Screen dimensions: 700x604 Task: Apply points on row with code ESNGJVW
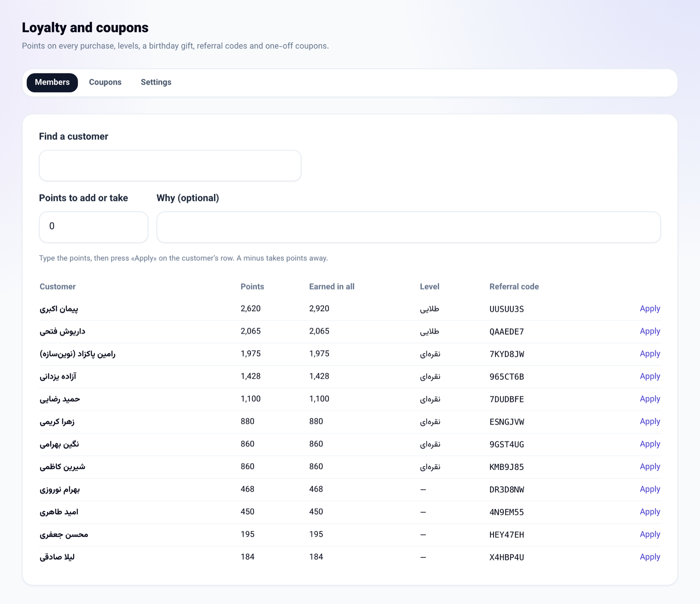(650, 421)
